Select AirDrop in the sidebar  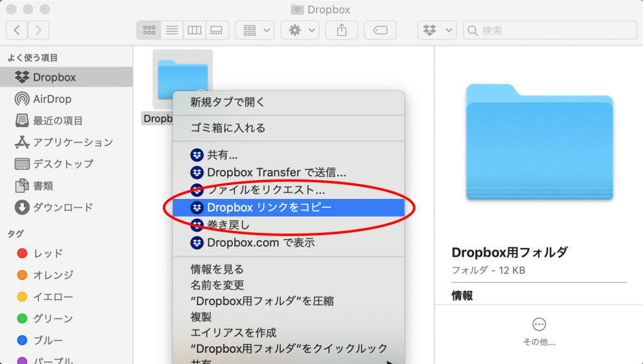tap(67, 99)
